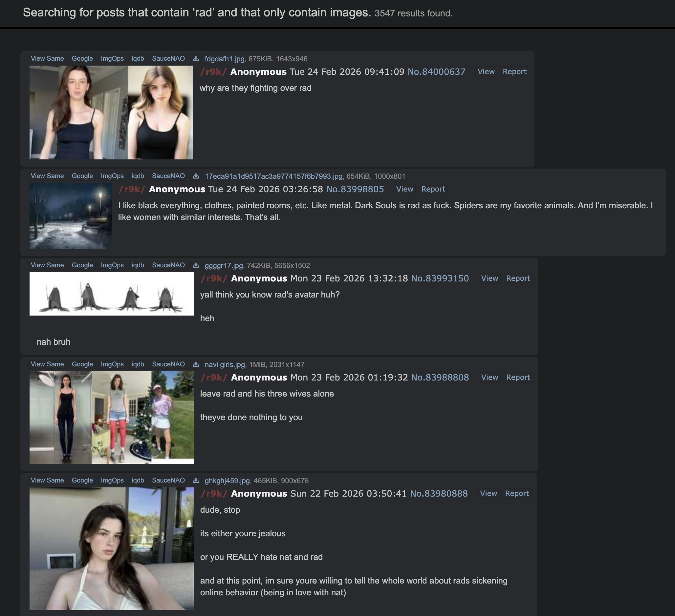Click download icon next to fdgdafh1.jpg
675x616 pixels.
196,59
